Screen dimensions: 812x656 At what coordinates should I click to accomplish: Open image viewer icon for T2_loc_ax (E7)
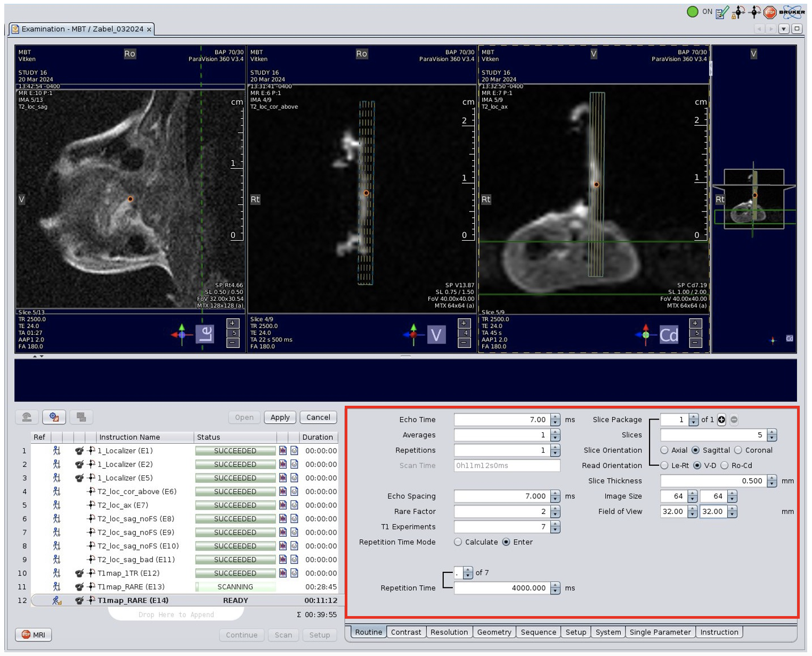click(283, 505)
